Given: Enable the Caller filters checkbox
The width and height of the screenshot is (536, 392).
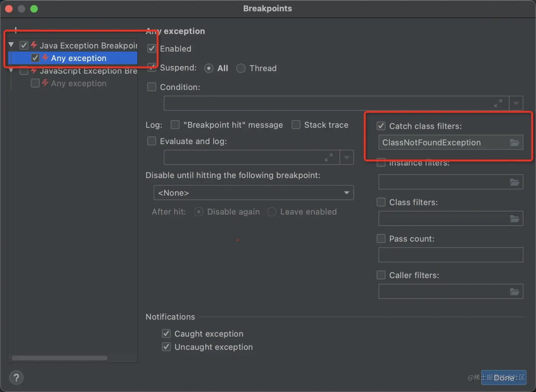Looking at the screenshot, I should (381, 275).
